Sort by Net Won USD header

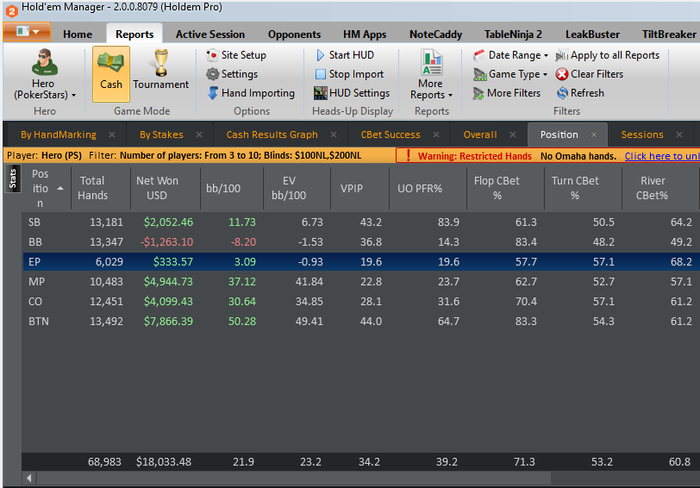pyautogui.click(x=165, y=188)
